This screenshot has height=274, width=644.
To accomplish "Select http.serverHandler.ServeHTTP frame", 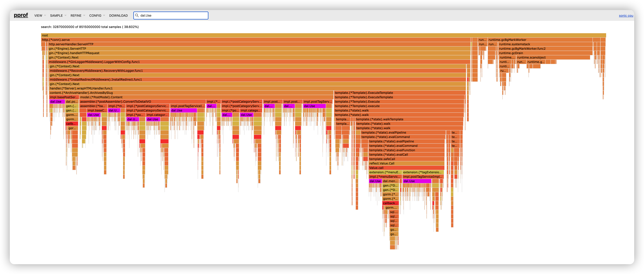I will 259,44.
